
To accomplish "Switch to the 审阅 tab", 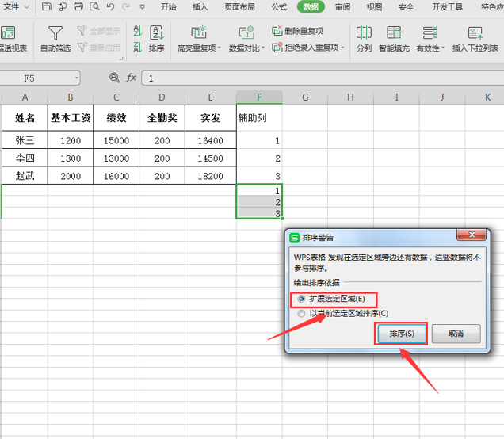I will 342,7.
